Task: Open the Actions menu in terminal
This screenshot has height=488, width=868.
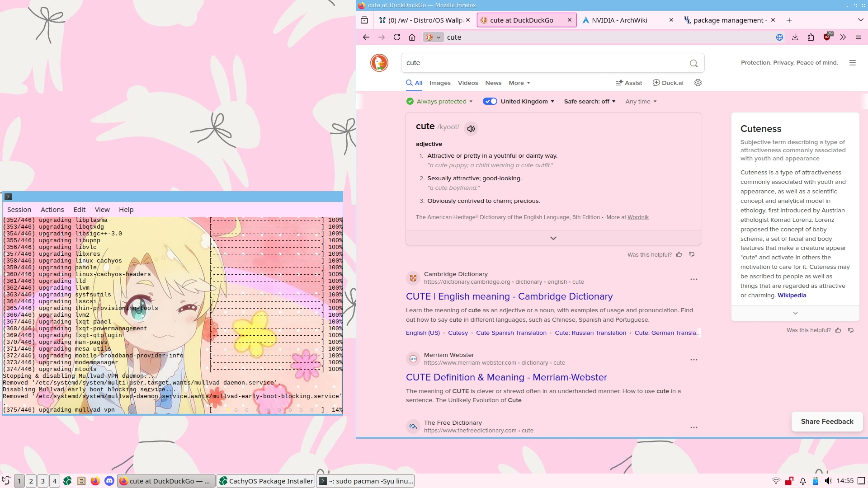Action: pos(52,210)
